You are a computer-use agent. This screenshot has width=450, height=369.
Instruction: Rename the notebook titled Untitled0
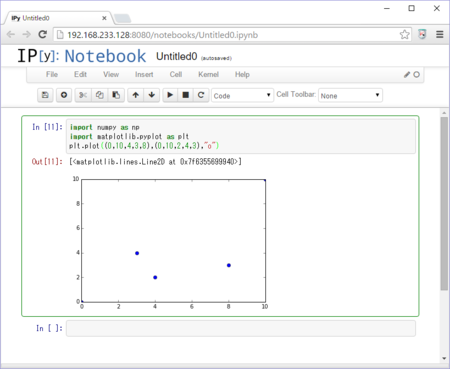click(177, 57)
